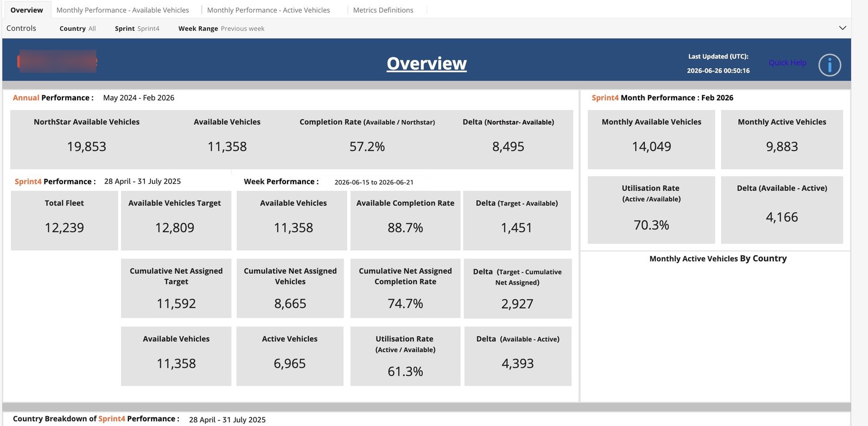Viewport: 868px width, 426px height.
Task: Click the Week Performance date range text
Action: pos(374,182)
